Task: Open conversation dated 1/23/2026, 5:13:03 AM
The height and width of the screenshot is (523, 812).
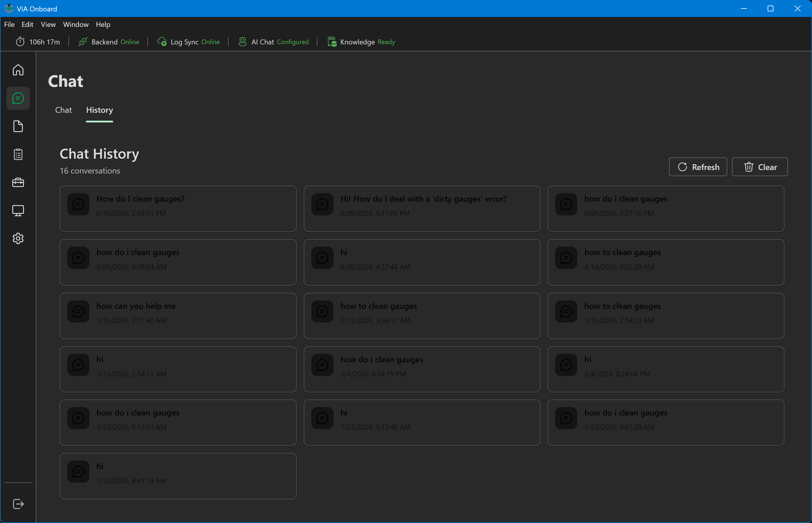Action: pos(178,423)
